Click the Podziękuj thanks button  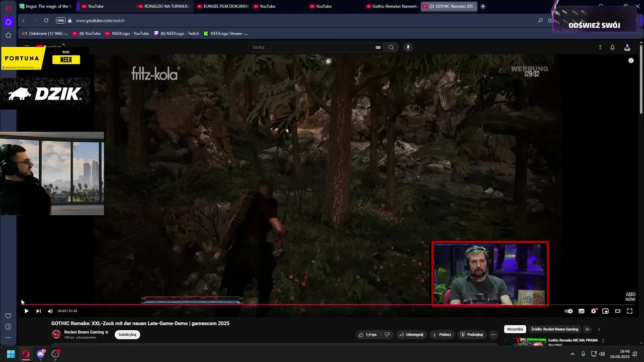click(x=471, y=334)
